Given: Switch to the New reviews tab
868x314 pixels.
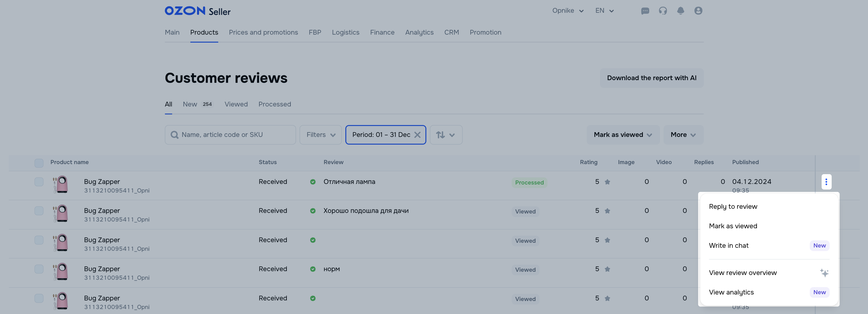Looking at the screenshot, I should pyautogui.click(x=190, y=104).
